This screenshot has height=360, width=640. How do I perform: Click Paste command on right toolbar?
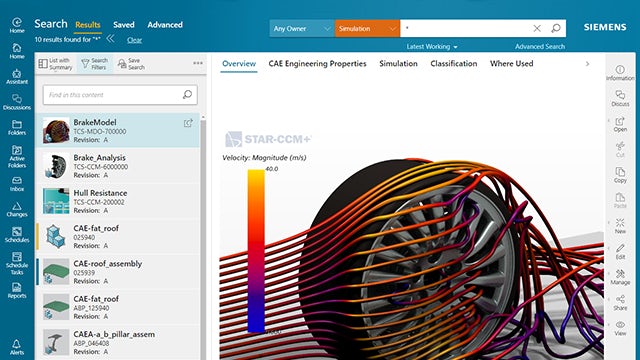click(620, 200)
